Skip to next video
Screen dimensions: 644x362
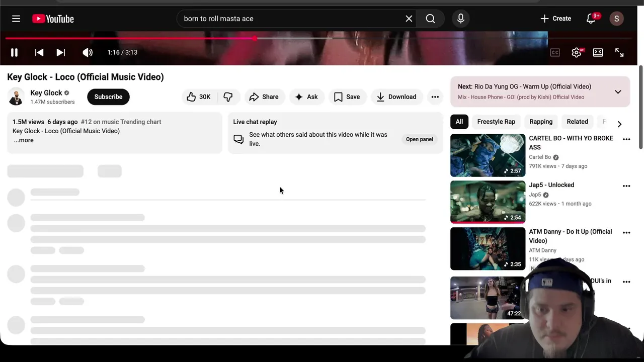coord(60,52)
